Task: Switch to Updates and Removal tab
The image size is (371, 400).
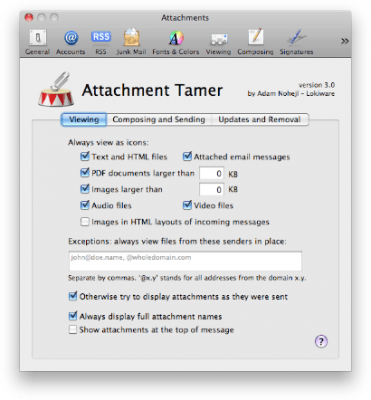Action: (260, 119)
